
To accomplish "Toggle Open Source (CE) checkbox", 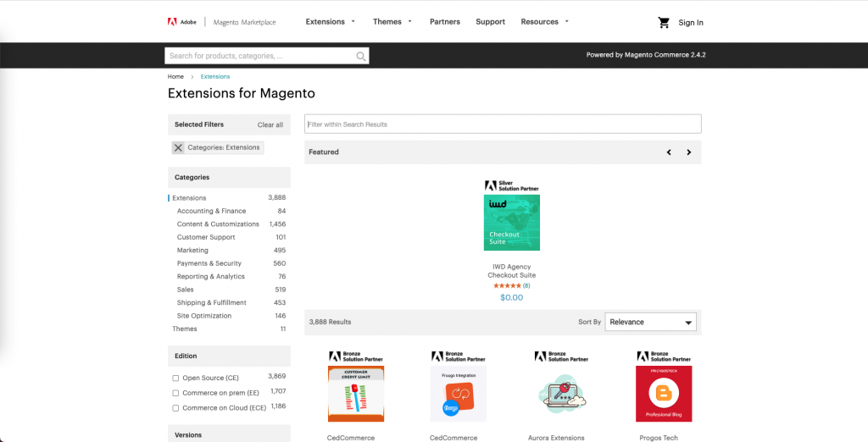I will 175,378.
